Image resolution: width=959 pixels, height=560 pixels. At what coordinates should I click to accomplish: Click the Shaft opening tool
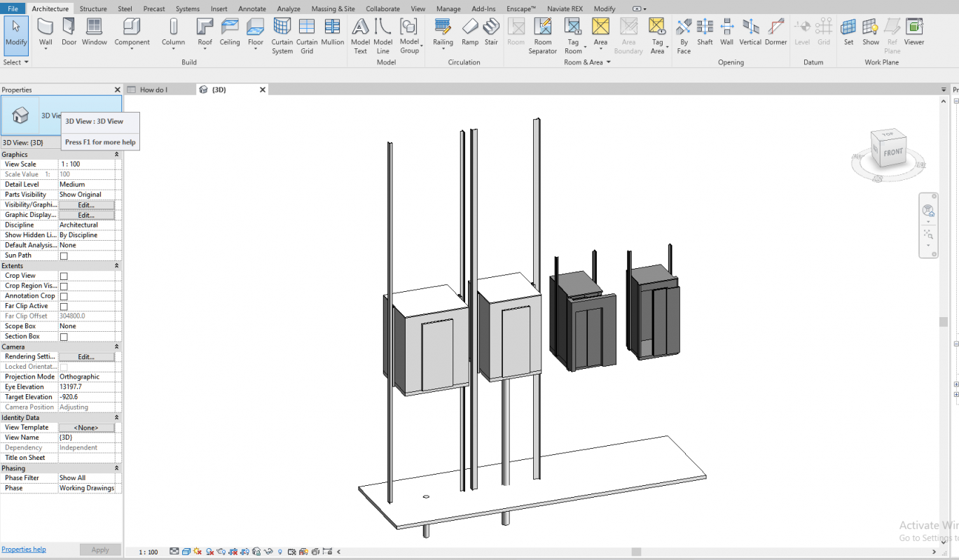(x=705, y=32)
